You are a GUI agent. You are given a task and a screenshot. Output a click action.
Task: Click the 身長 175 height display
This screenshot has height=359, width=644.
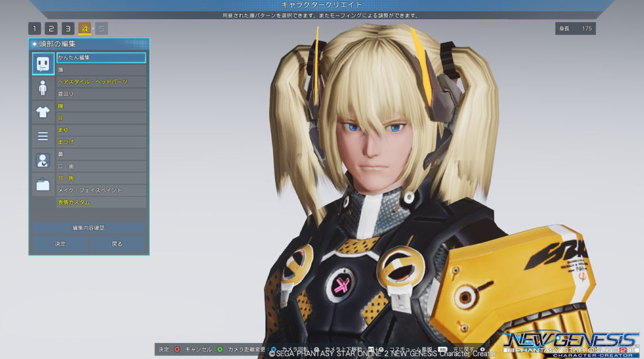576,28
